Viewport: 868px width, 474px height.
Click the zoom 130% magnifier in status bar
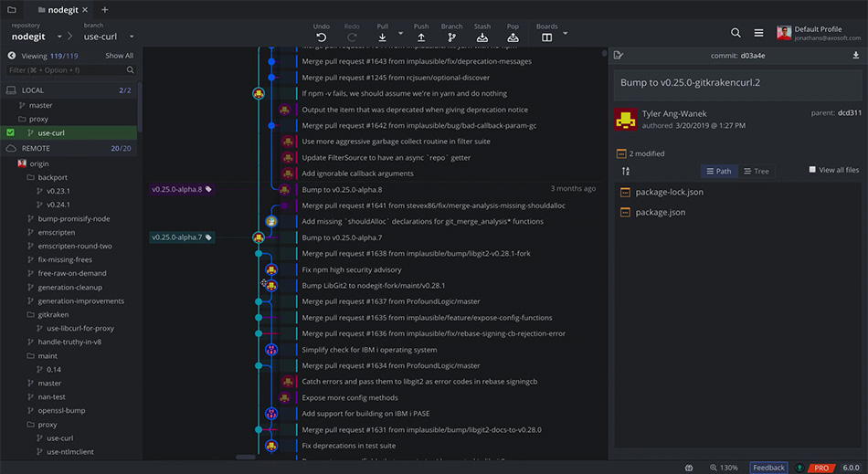click(x=715, y=468)
